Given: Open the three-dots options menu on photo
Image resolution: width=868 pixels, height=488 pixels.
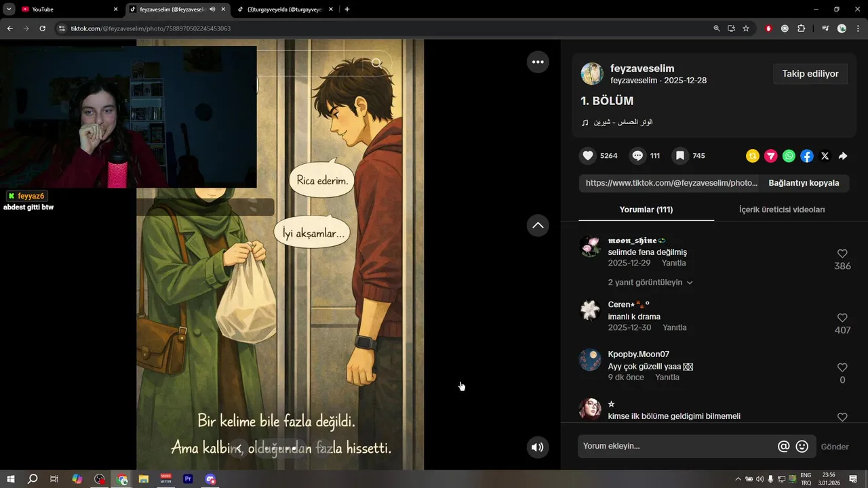Looking at the screenshot, I should (x=538, y=62).
